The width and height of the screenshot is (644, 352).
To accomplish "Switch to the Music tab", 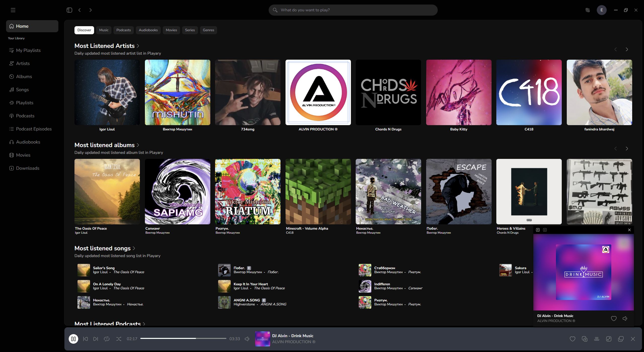I will [104, 30].
